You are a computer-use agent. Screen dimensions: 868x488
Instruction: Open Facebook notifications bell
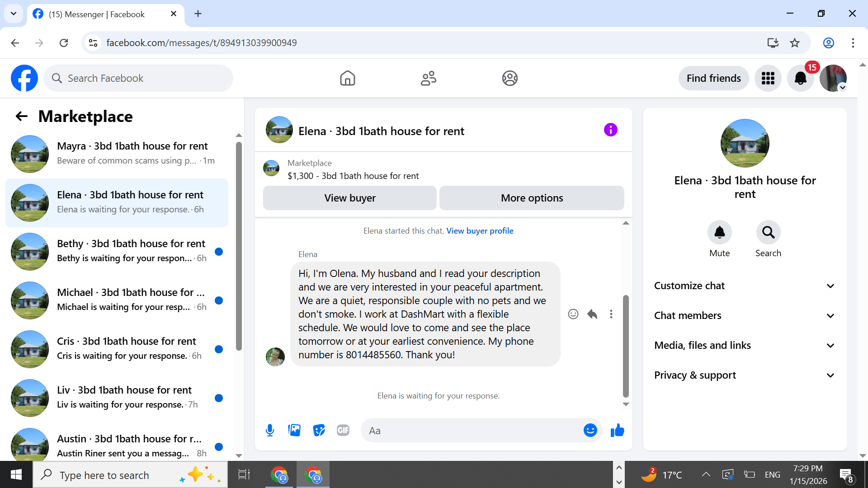800,78
